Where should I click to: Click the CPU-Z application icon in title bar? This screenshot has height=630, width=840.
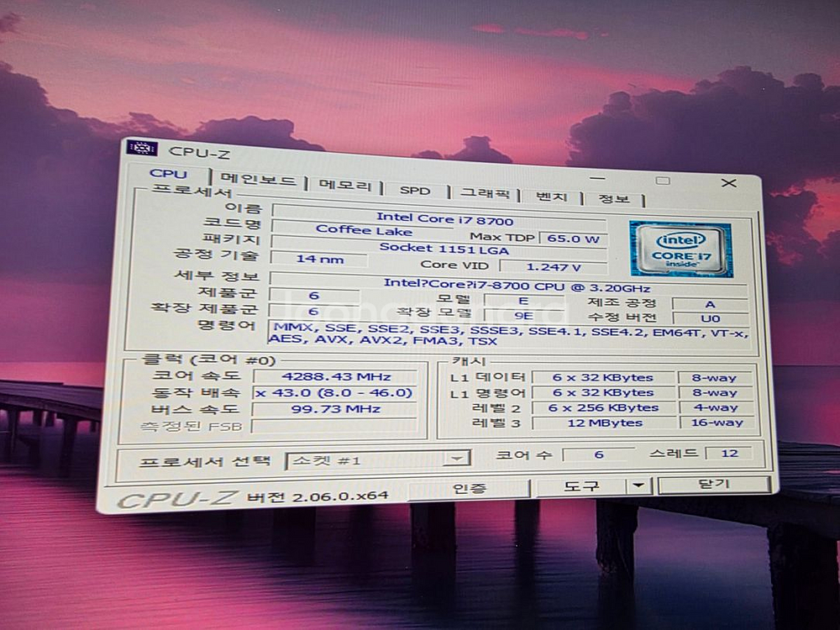coord(141,148)
